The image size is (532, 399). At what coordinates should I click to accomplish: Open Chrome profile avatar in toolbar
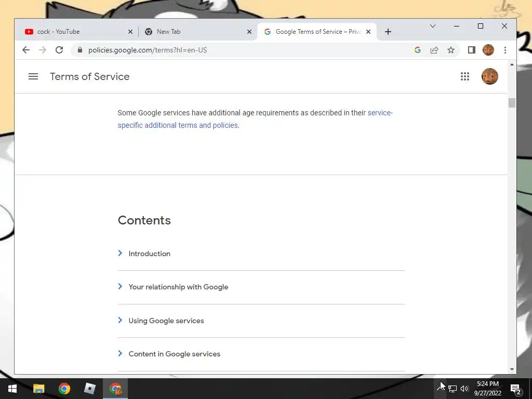(x=488, y=50)
